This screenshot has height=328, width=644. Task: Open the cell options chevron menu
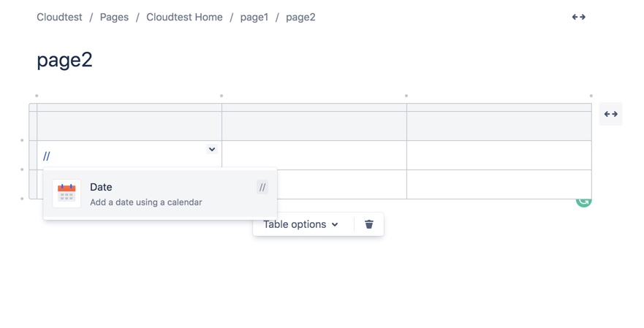tap(211, 149)
